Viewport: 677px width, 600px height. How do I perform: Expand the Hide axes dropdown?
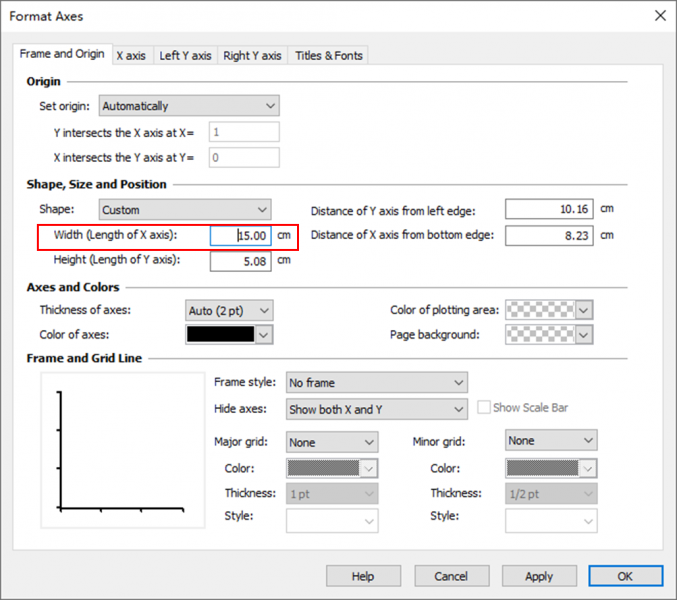tap(376, 409)
